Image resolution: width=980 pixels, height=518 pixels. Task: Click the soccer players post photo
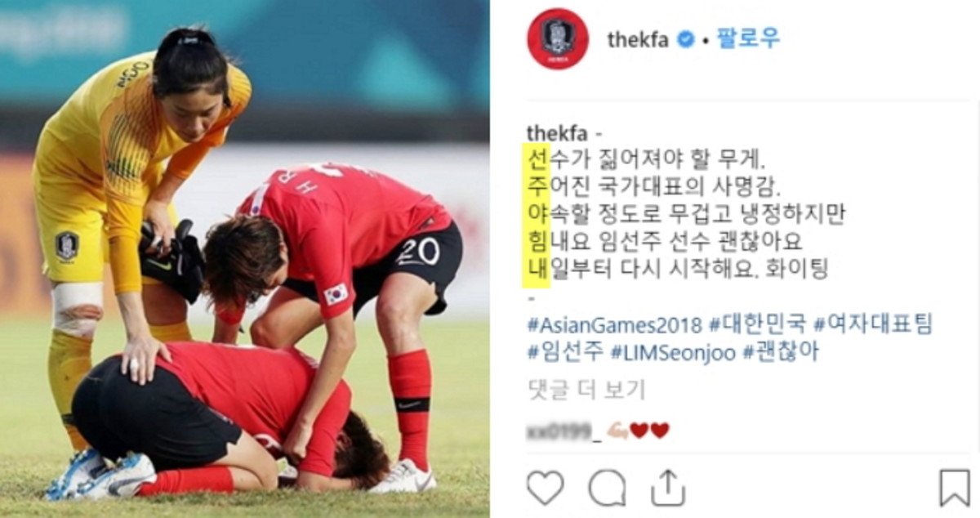[x=245, y=259]
